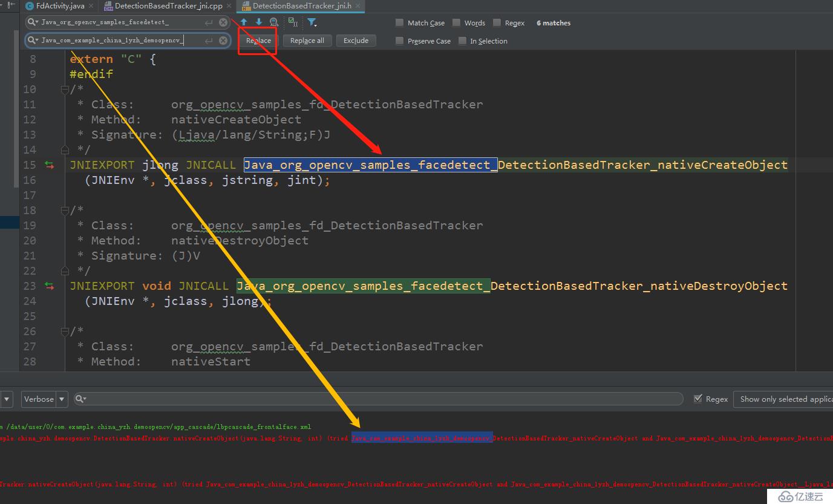
Task: Click the '6 matches' label
Action: click(x=554, y=23)
